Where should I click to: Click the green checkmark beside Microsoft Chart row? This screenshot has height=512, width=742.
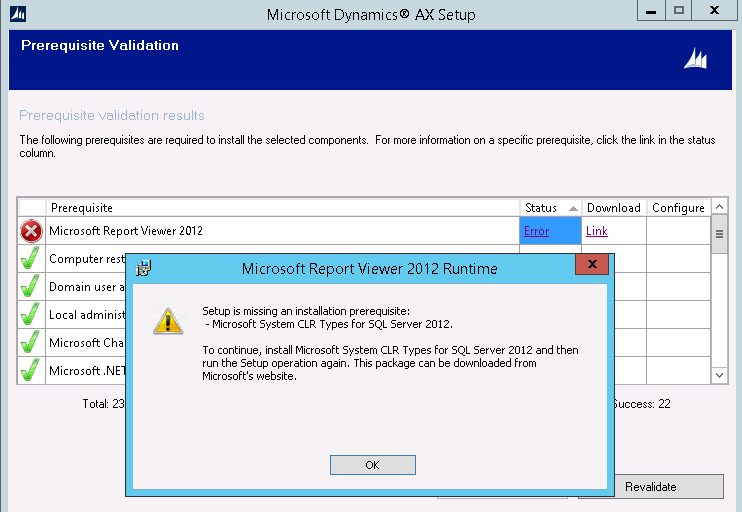click(30, 342)
